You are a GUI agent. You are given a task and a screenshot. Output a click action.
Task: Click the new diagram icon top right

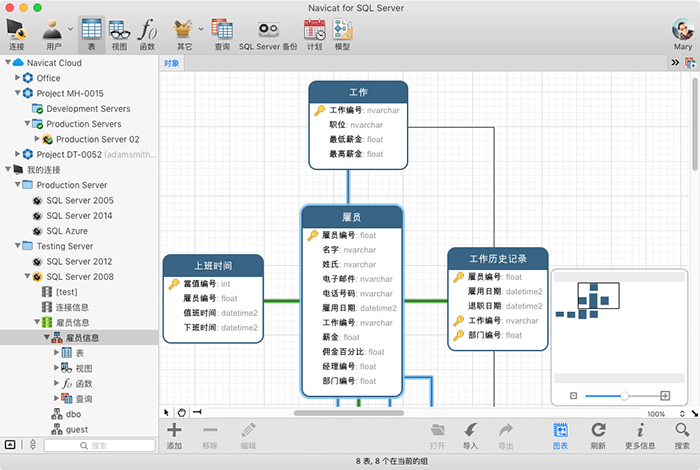pos(690,63)
